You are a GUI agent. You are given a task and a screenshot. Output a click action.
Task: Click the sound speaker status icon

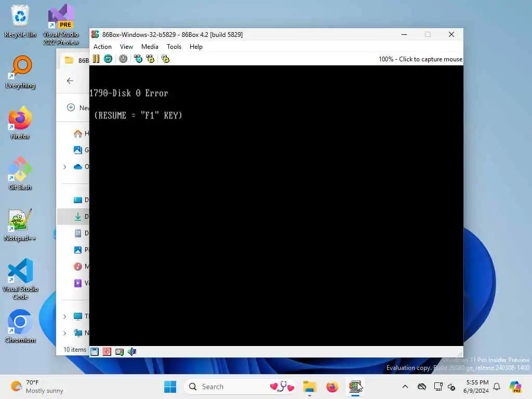(x=132, y=352)
